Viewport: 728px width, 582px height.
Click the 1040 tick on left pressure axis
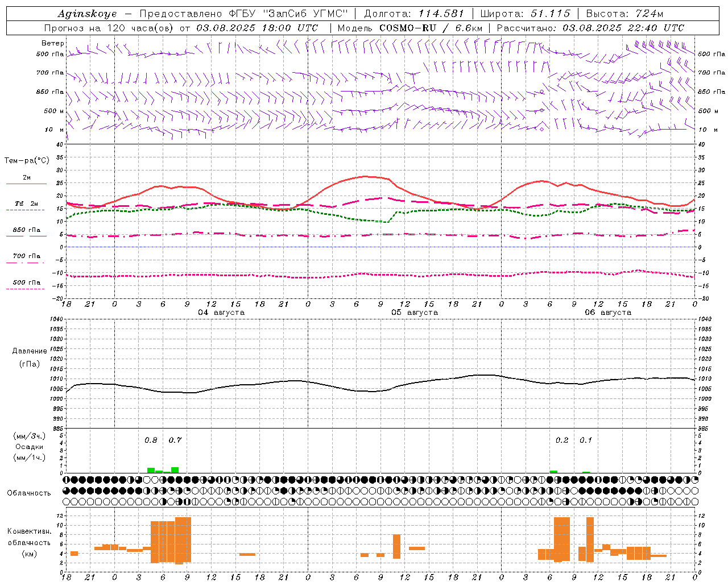pyautogui.click(x=56, y=319)
